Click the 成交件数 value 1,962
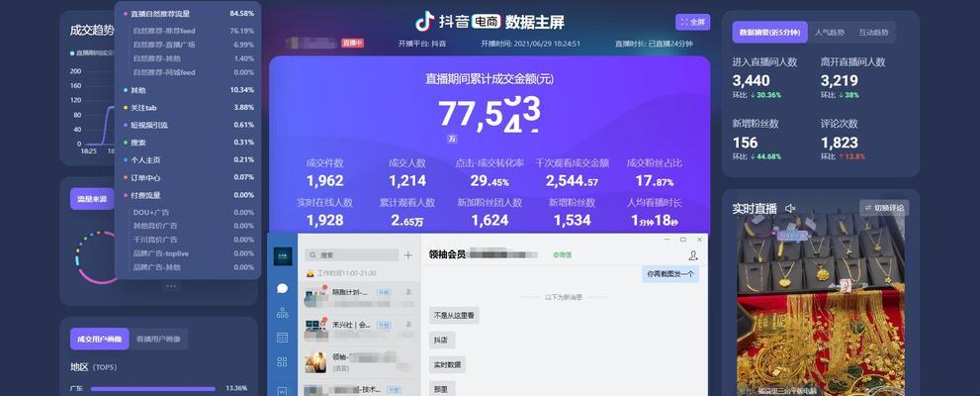 click(x=324, y=181)
